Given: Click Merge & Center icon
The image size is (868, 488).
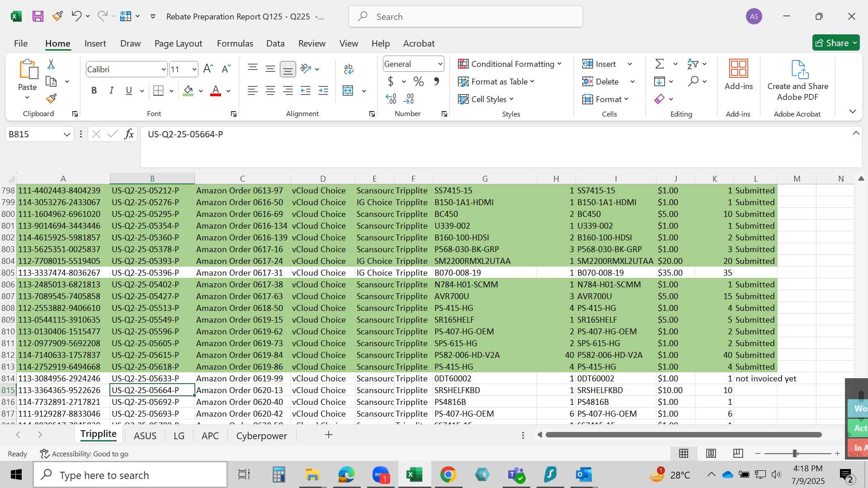Looking at the screenshot, I should (348, 91).
